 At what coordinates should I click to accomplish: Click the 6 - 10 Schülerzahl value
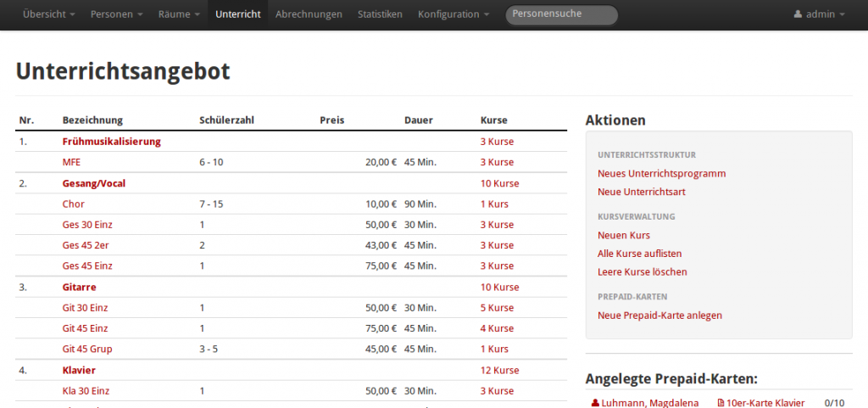point(211,162)
